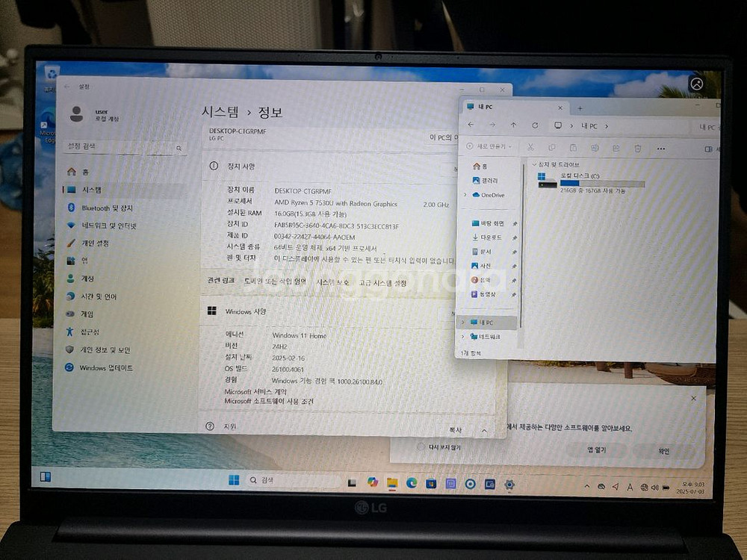Screen dimensions: 747x560
Task: Open 바탕 화면 in Explorer navigation pane
Action: [489, 223]
